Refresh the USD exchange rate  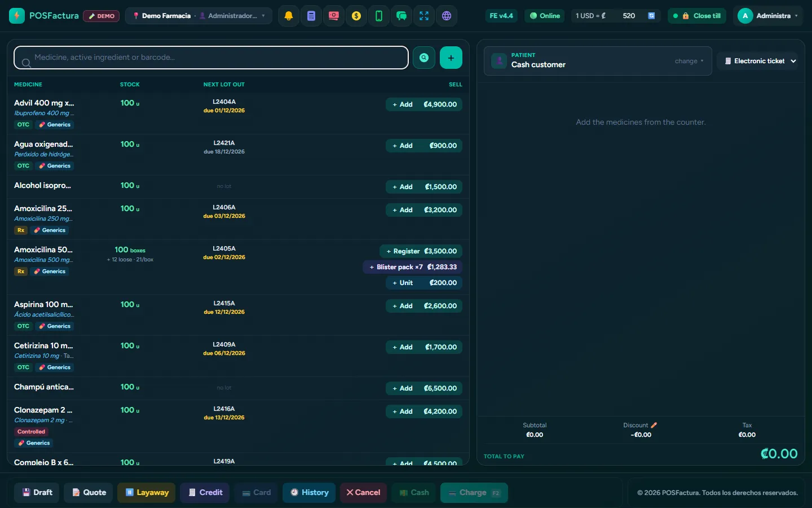pos(651,16)
